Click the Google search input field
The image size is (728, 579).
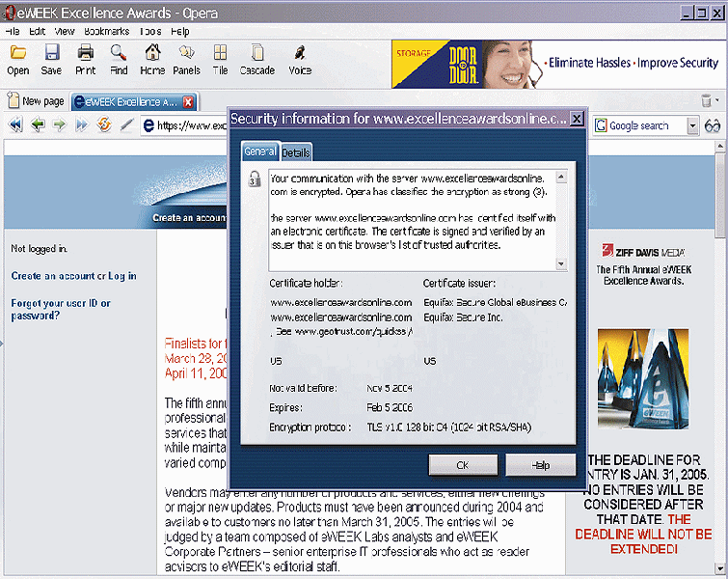(x=640, y=125)
